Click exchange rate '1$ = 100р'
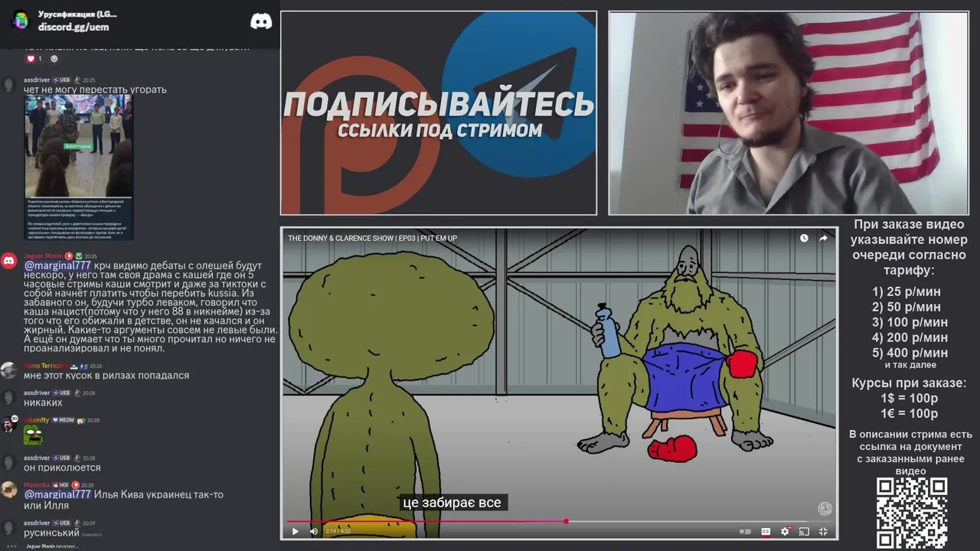 (x=909, y=399)
